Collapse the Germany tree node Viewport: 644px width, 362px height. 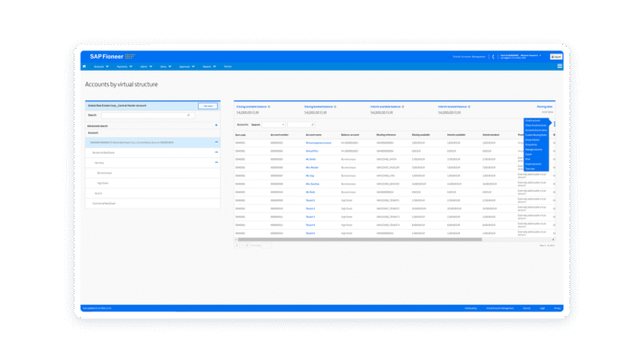[216, 163]
